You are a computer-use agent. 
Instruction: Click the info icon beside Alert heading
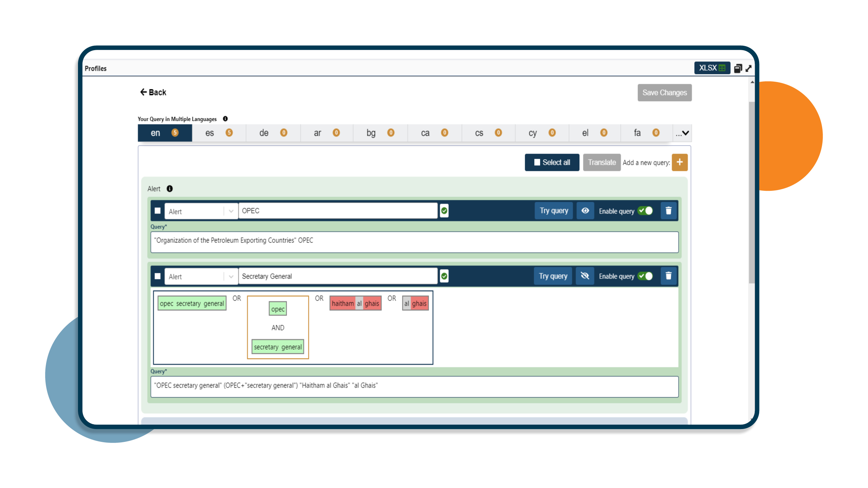pos(170,189)
